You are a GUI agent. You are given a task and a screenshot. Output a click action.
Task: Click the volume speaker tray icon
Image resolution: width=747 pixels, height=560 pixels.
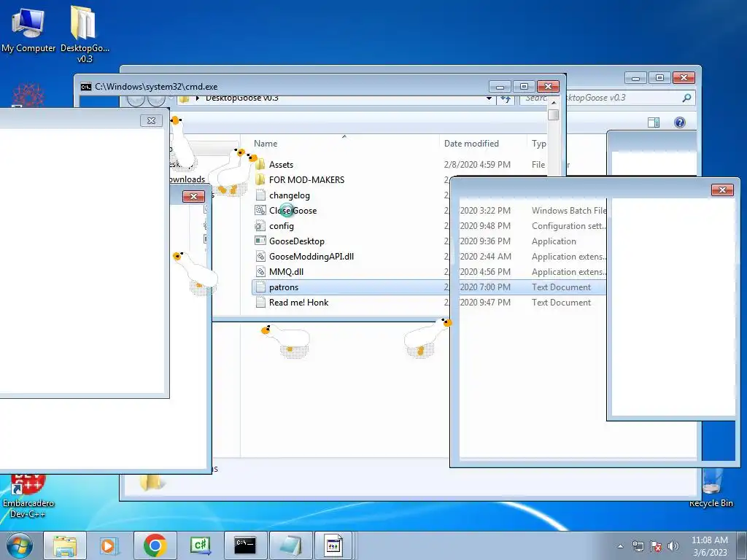(x=673, y=546)
